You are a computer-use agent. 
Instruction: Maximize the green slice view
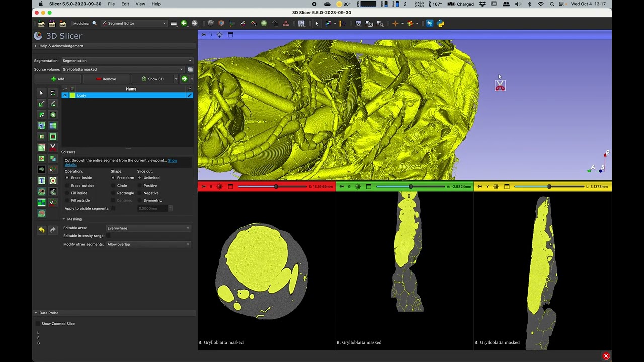(369, 187)
